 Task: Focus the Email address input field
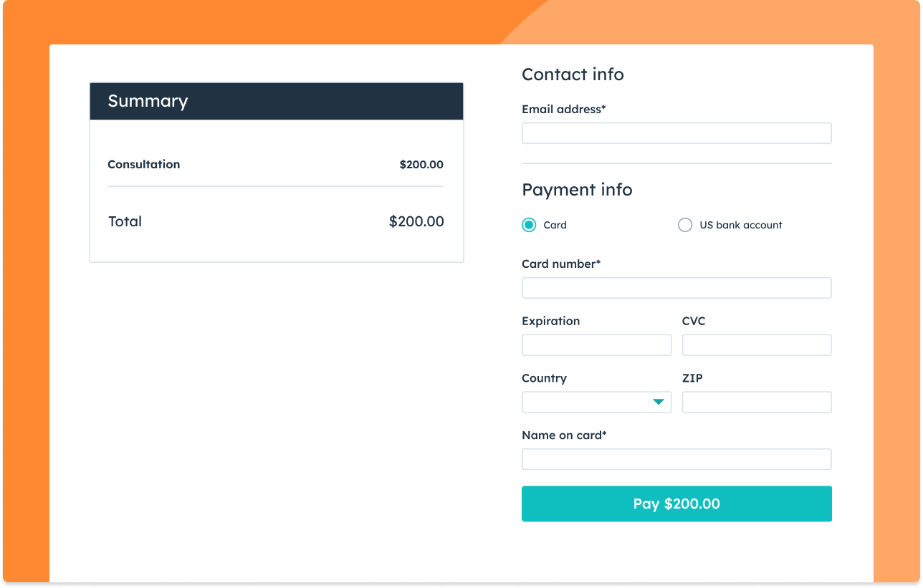pos(676,133)
